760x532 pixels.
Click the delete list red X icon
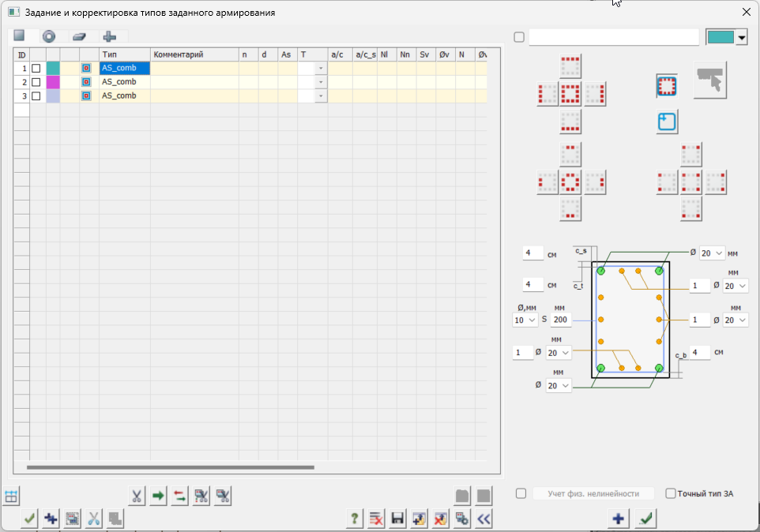pyautogui.click(x=376, y=519)
